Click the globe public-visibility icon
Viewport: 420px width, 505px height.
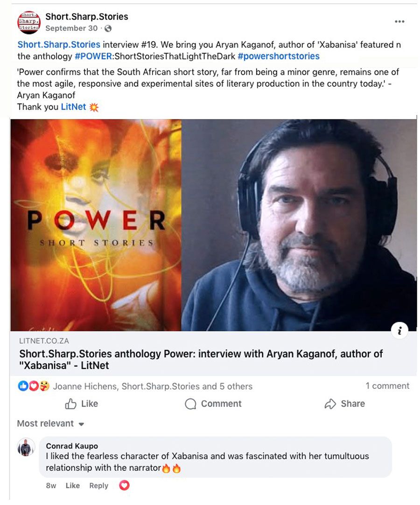[x=108, y=28]
